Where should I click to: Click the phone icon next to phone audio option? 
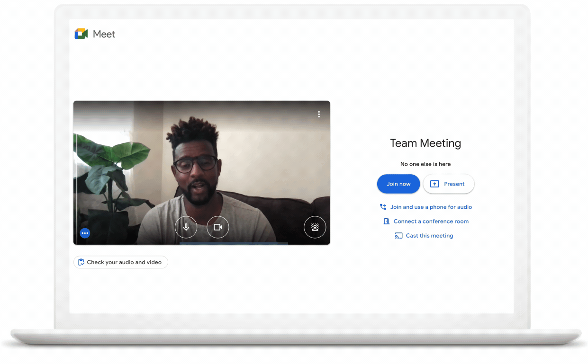pos(383,207)
